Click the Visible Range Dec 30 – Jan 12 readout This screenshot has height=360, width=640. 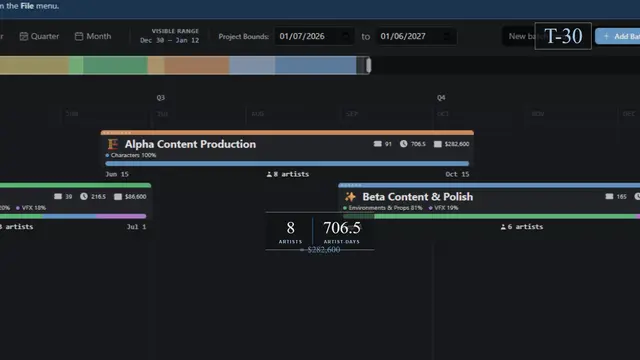pos(170,36)
